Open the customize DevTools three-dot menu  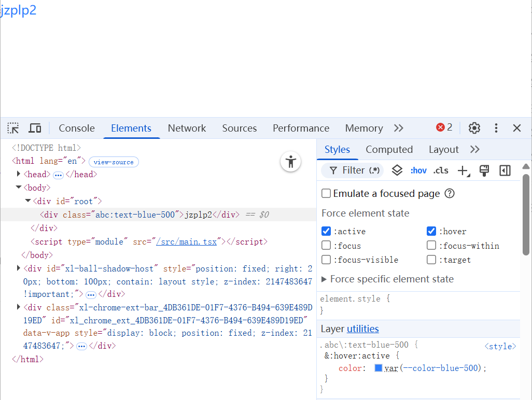coord(496,128)
